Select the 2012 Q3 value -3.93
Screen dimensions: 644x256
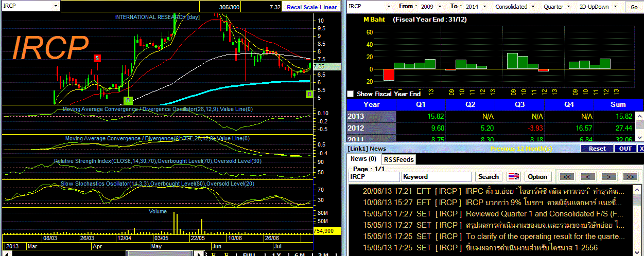(x=534, y=128)
